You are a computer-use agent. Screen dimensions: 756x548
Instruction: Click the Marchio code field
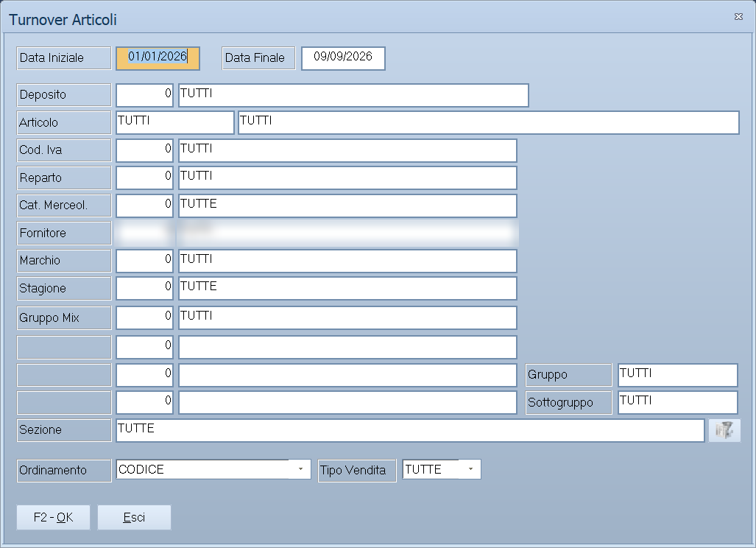(144, 261)
